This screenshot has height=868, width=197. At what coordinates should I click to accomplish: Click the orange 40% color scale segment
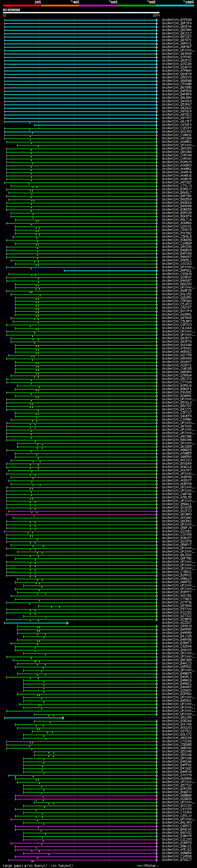[60, 6]
